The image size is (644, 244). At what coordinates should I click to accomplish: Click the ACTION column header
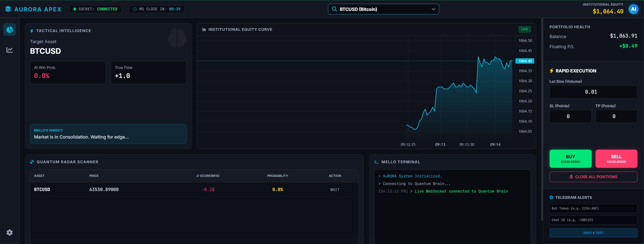(335, 176)
